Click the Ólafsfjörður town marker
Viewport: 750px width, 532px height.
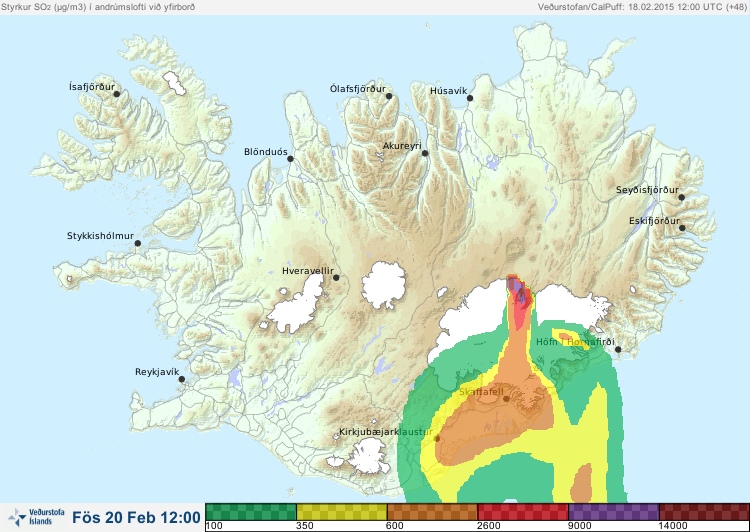tap(389, 96)
